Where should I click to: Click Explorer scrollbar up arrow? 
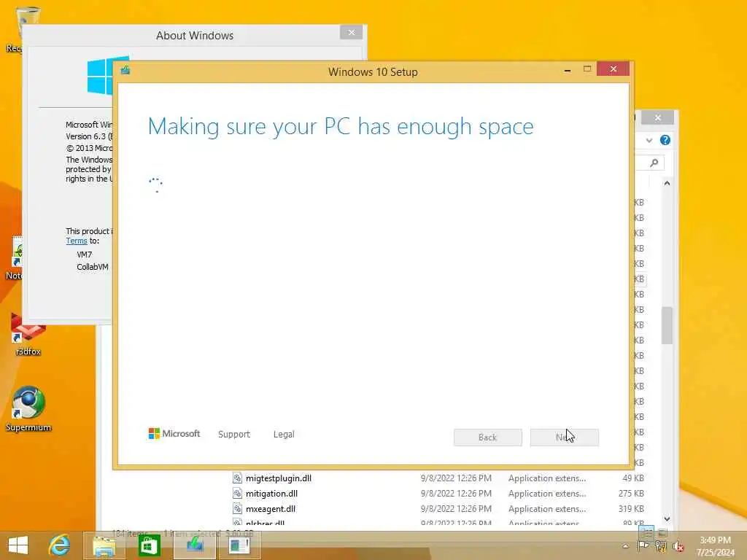pyautogui.click(x=667, y=183)
